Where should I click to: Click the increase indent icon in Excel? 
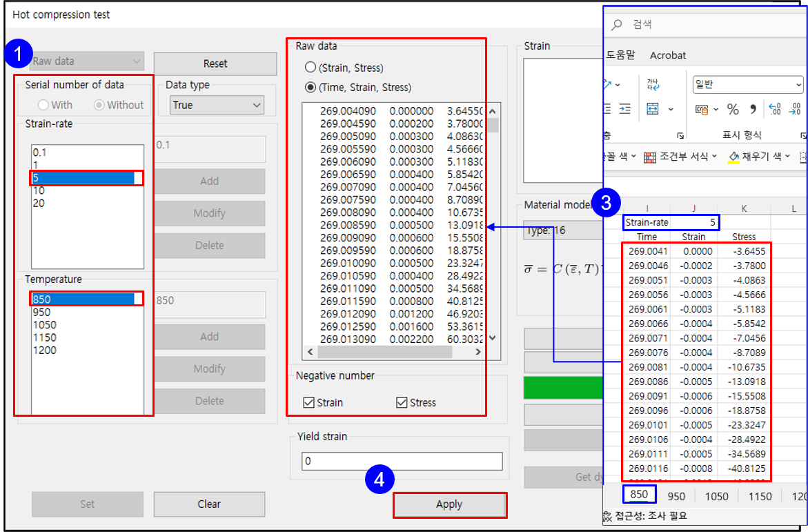point(624,108)
